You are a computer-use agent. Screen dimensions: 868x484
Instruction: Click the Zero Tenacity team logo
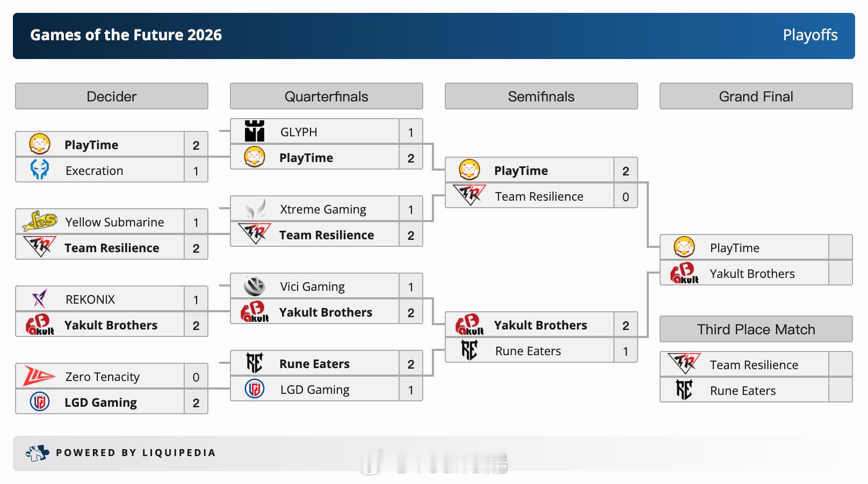pyautogui.click(x=39, y=376)
